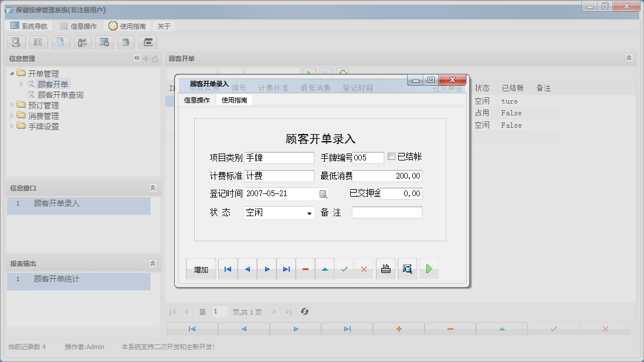644x362 pixels.
Task: Click the exit icon at the toolbar's right end
Action: pos(149,42)
